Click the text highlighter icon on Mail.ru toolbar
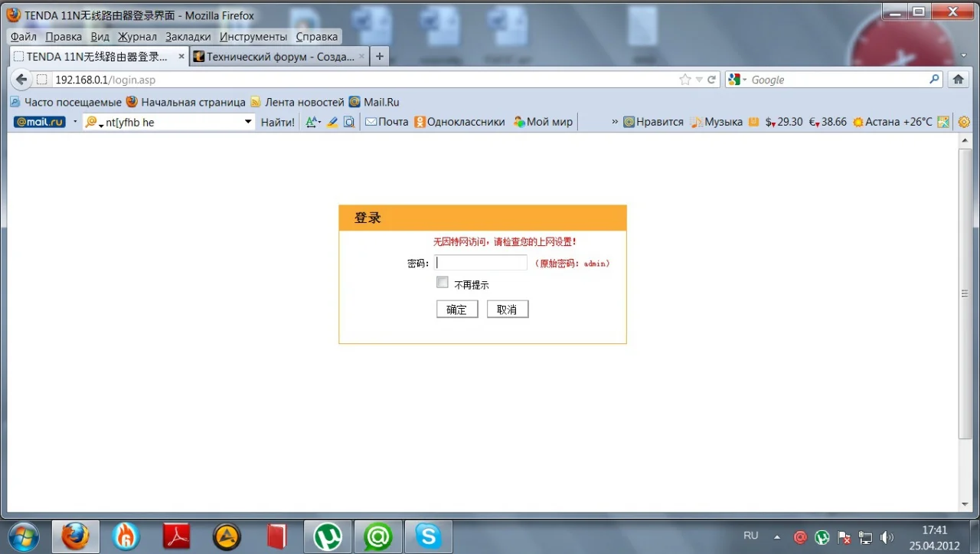This screenshot has height=554, width=980. click(x=332, y=122)
